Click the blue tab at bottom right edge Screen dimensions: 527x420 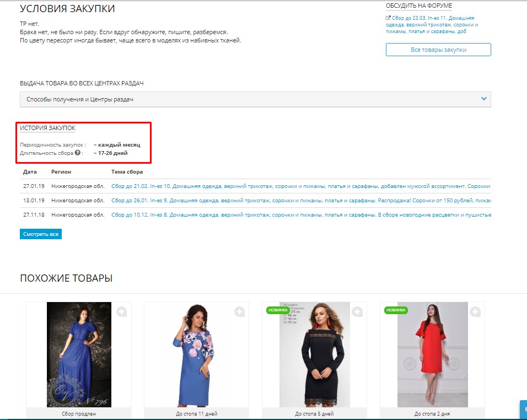[523, 409]
